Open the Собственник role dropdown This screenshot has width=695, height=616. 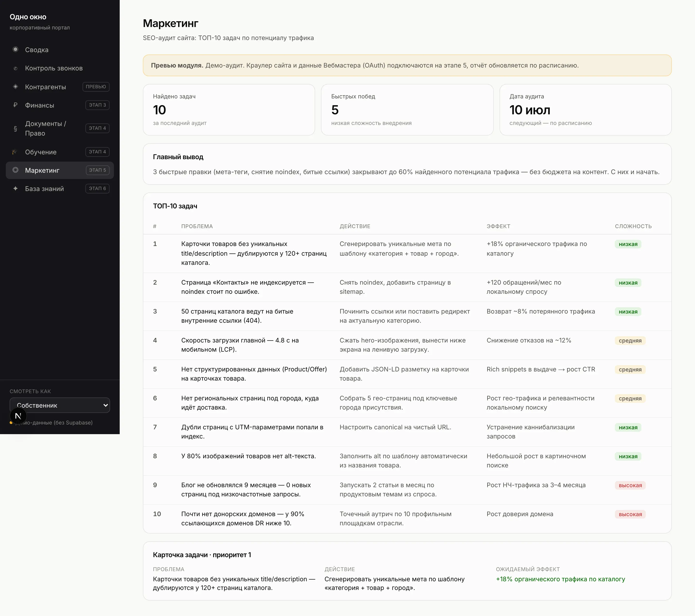tap(60, 405)
